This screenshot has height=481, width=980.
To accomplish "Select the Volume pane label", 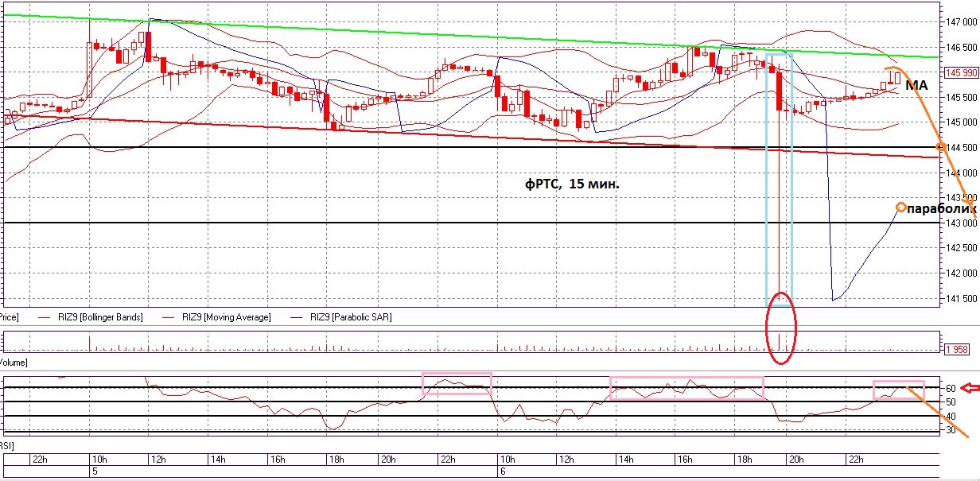I will click(x=13, y=363).
